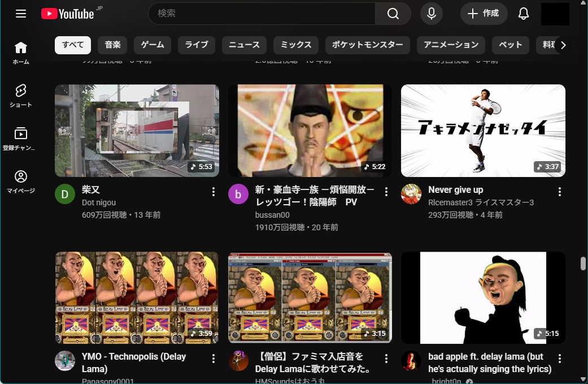Viewport: 588px width, 384px height.
Task: Visit Rlcemaster3 ライスマスター3 channel name
Action: [x=481, y=202]
